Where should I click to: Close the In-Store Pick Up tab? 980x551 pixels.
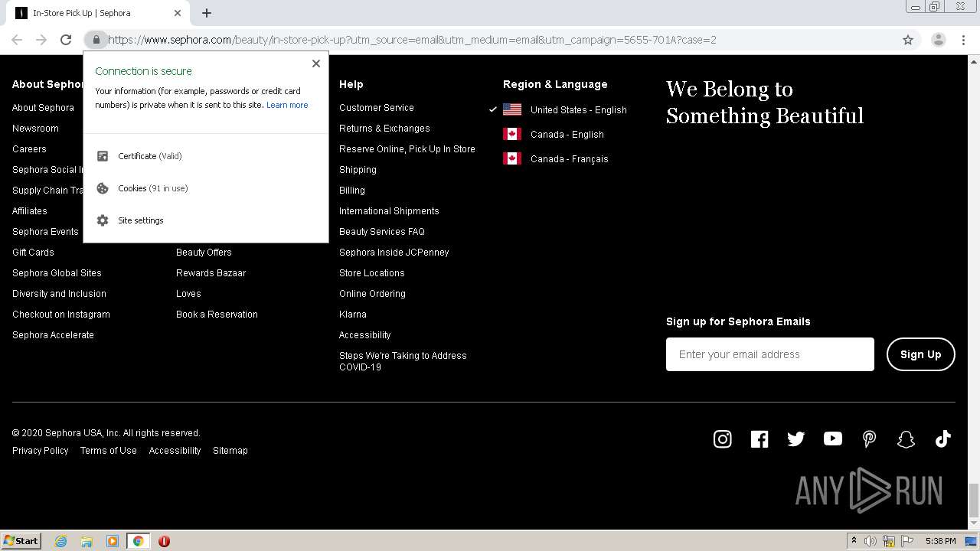(178, 13)
